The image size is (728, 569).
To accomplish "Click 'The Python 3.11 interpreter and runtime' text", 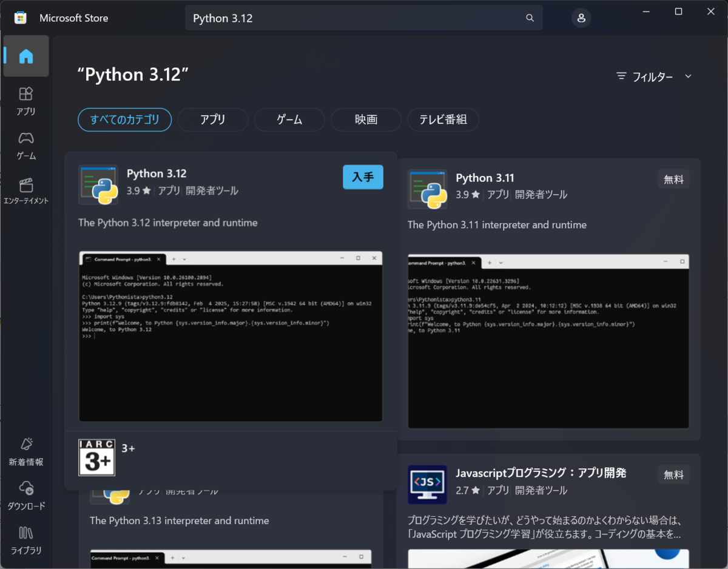I will [497, 224].
